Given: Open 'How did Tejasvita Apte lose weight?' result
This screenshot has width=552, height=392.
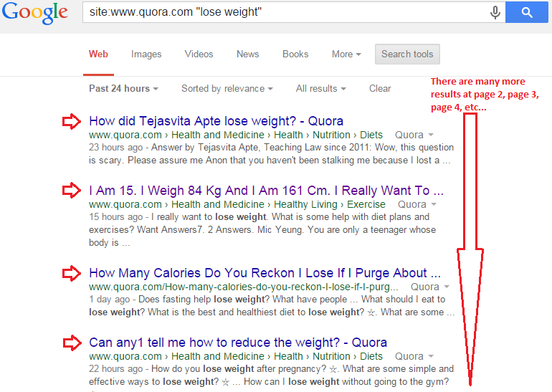Looking at the screenshot, I should tap(216, 121).
